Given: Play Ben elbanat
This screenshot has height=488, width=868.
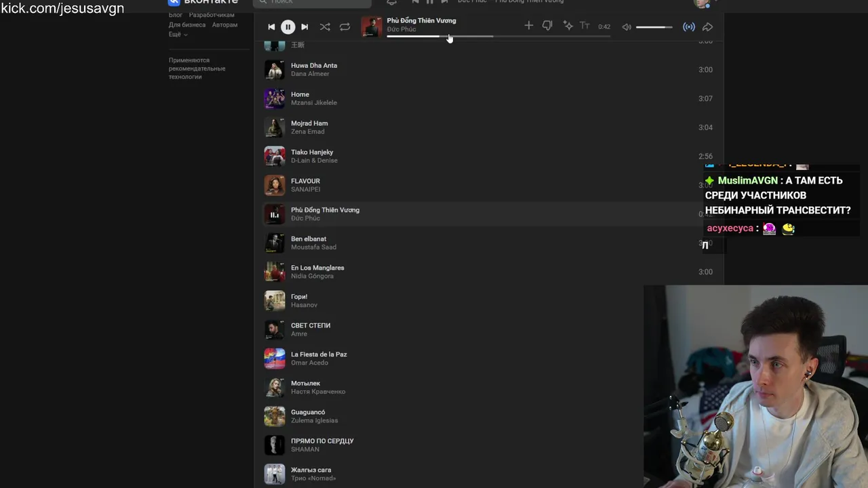Looking at the screenshot, I should [x=309, y=239].
